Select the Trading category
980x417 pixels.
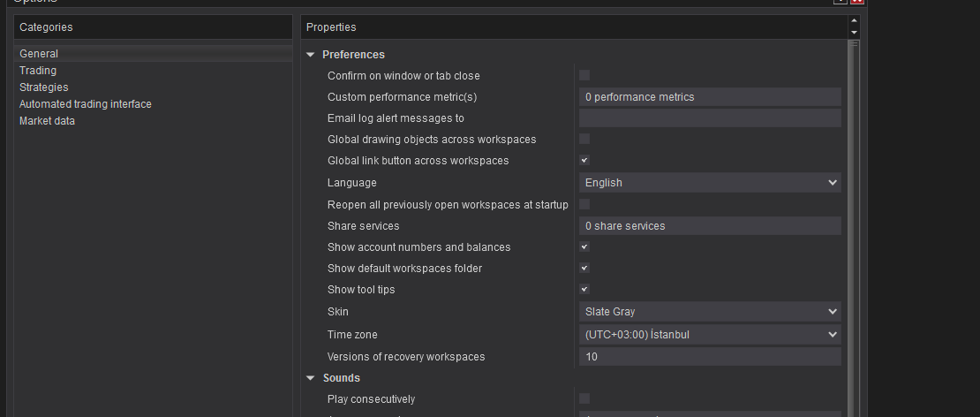click(38, 71)
